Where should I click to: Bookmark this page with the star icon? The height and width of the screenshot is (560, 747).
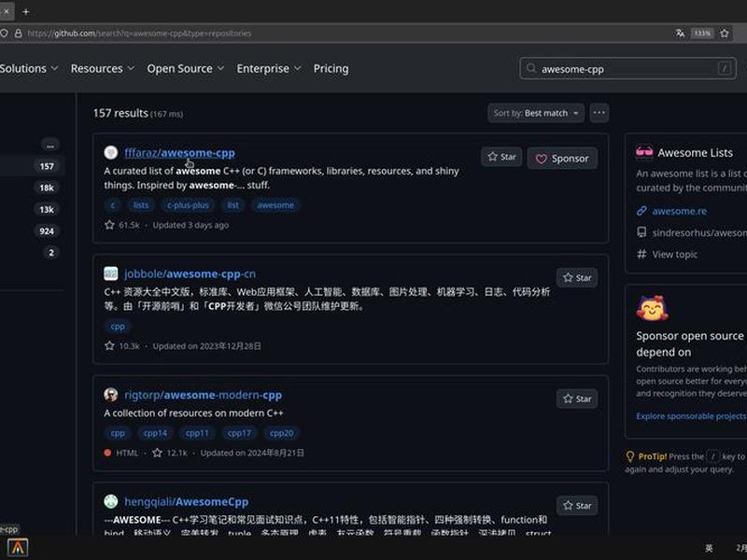coord(725,33)
